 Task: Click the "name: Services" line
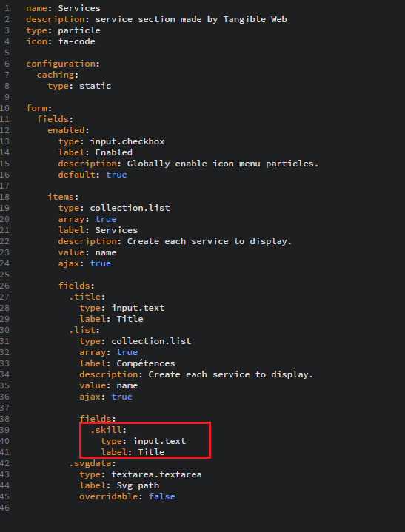pos(63,8)
